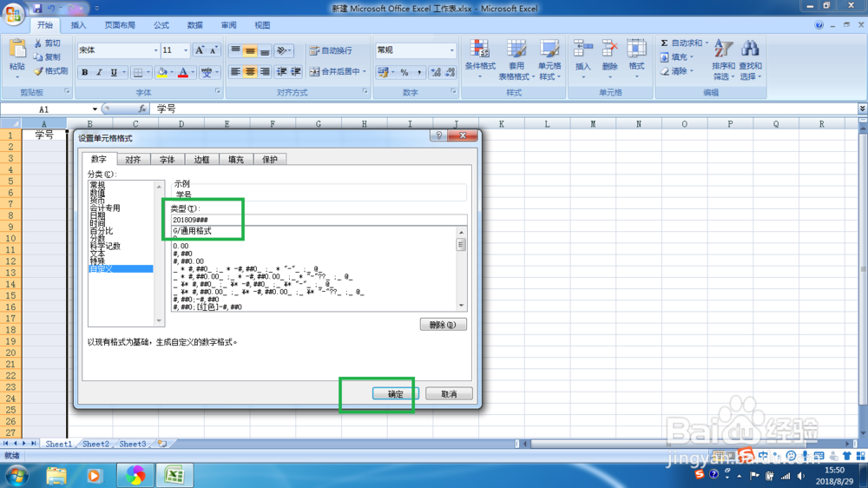Open the font size dropdown
The height and width of the screenshot is (488, 868).
186,50
